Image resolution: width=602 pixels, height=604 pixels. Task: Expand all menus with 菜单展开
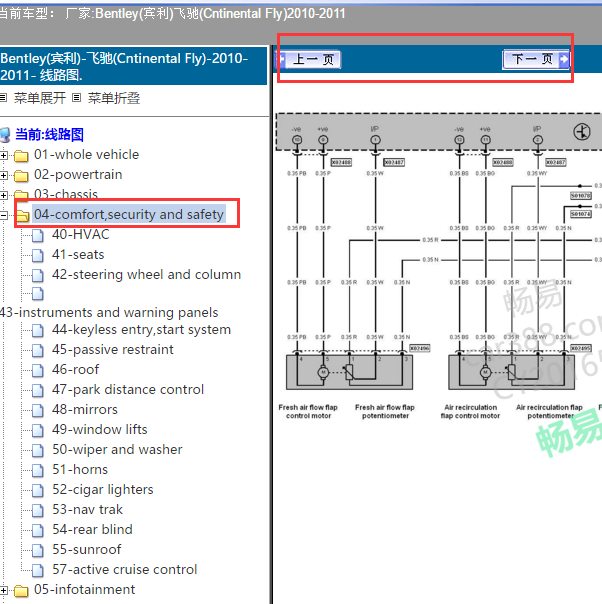coord(40,98)
